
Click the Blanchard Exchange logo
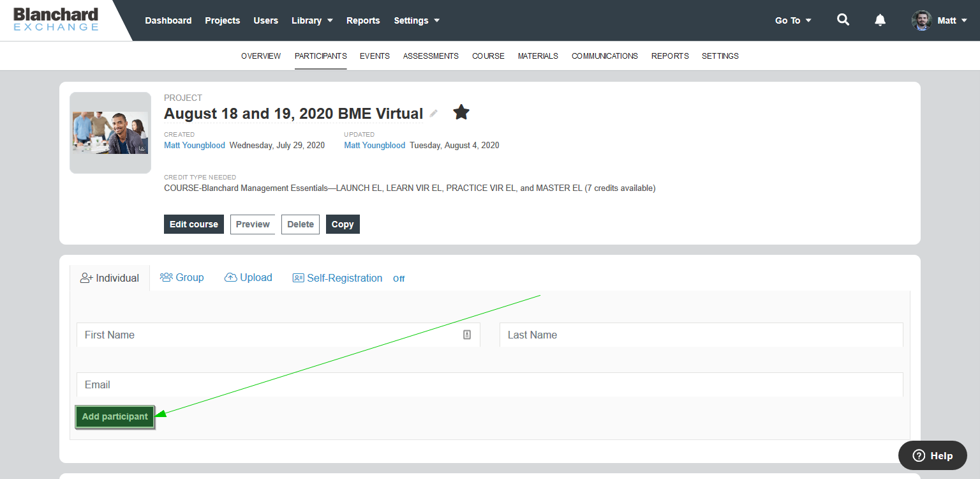(x=56, y=19)
